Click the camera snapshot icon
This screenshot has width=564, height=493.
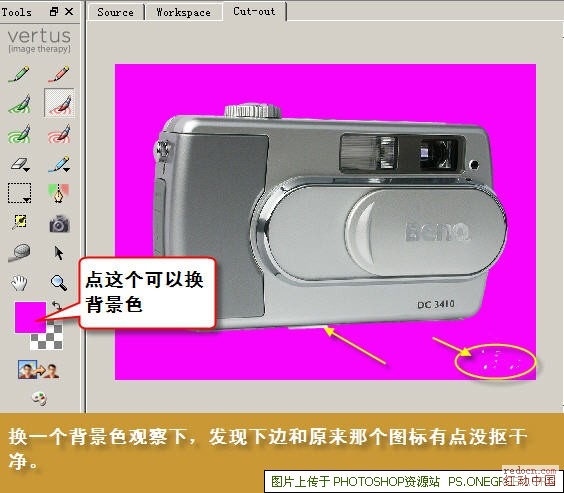[59, 223]
